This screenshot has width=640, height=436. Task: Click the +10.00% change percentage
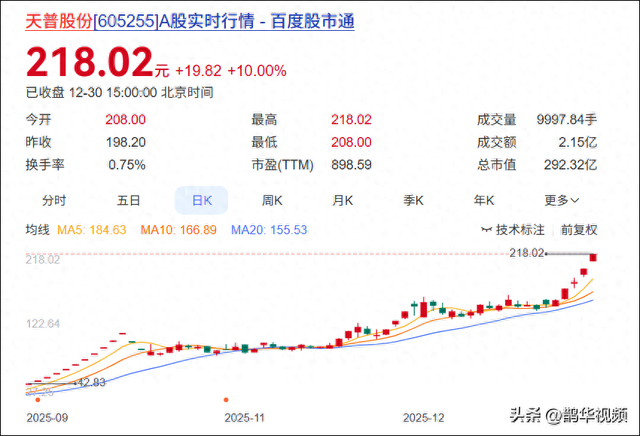point(257,71)
